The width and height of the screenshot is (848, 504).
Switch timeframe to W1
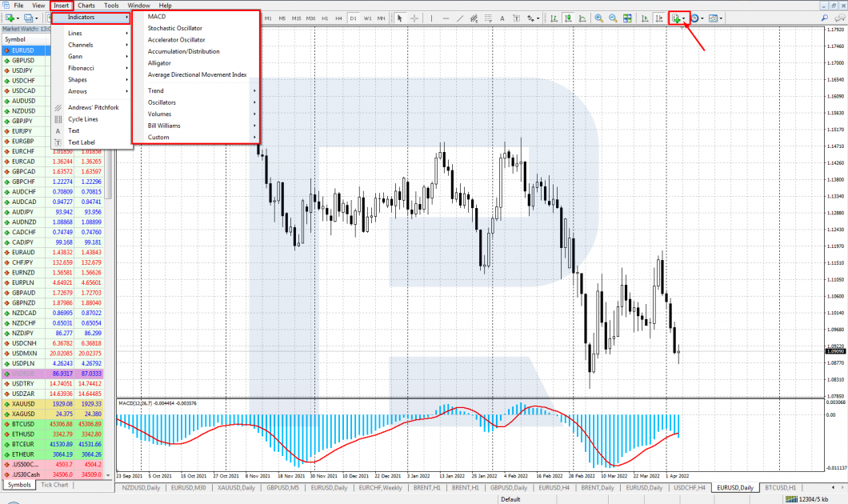[x=367, y=18]
